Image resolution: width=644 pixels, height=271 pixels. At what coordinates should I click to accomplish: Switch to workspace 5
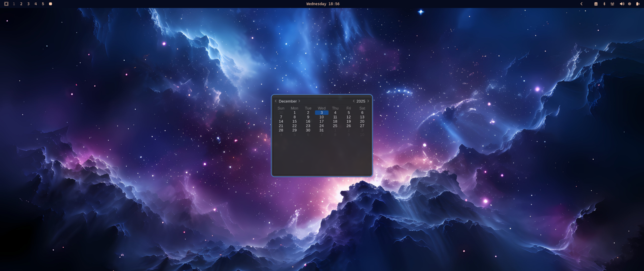coord(43,4)
